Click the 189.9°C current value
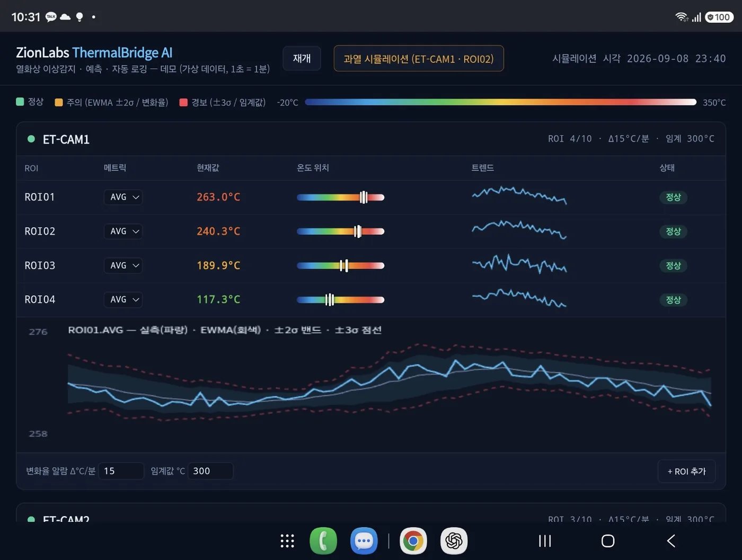This screenshot has width=742, height=560. coord(218,265)
